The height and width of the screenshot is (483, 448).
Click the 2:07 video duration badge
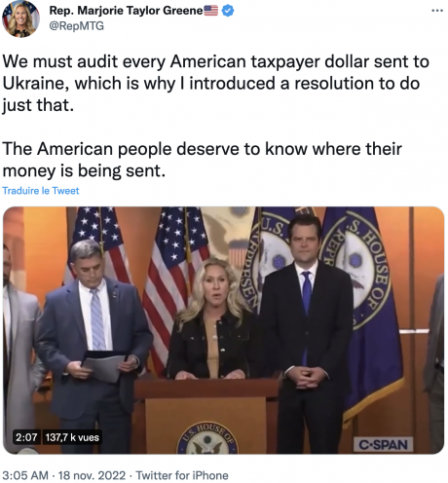(x=26, y=437)
